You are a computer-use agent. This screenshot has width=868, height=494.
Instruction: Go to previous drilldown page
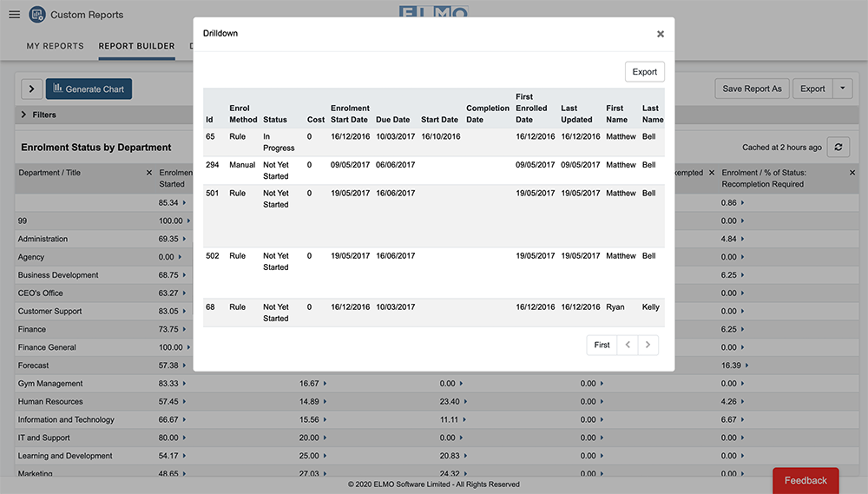(x=628, y=345)
